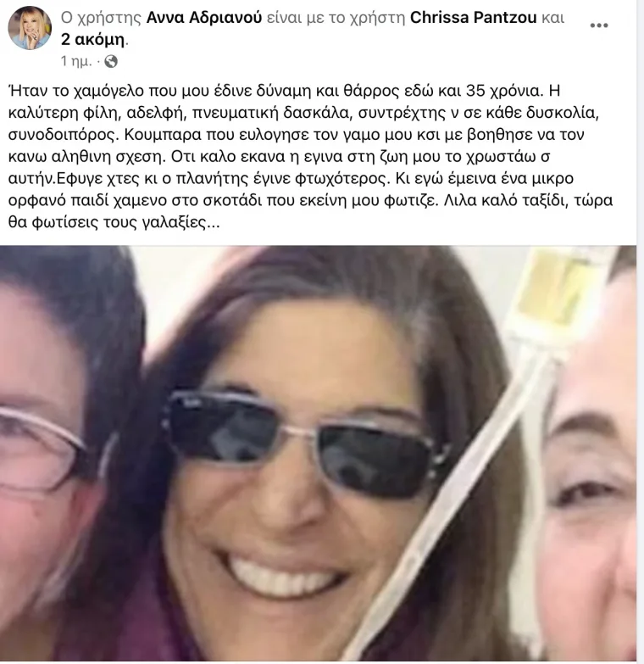Click the yellow object at photo's top
The height and width of the screenshot is (664, 644).
(557, 288)
